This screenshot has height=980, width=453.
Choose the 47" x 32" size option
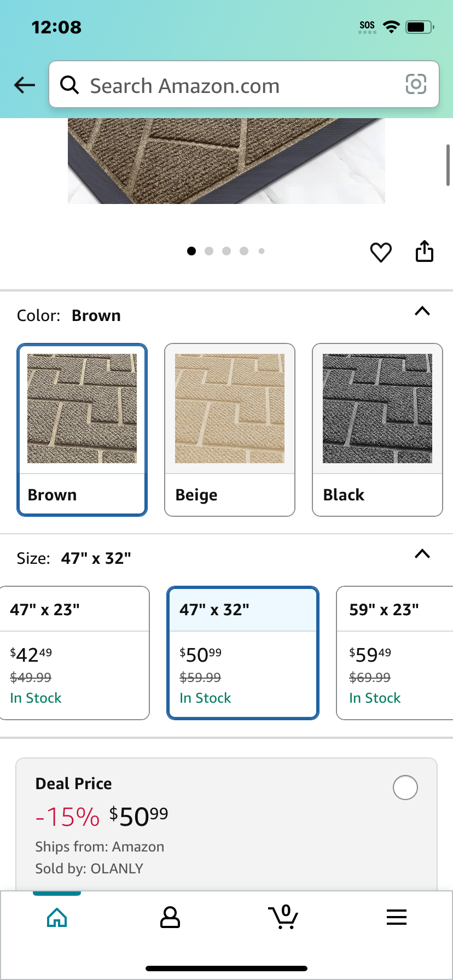pos(243,653)
